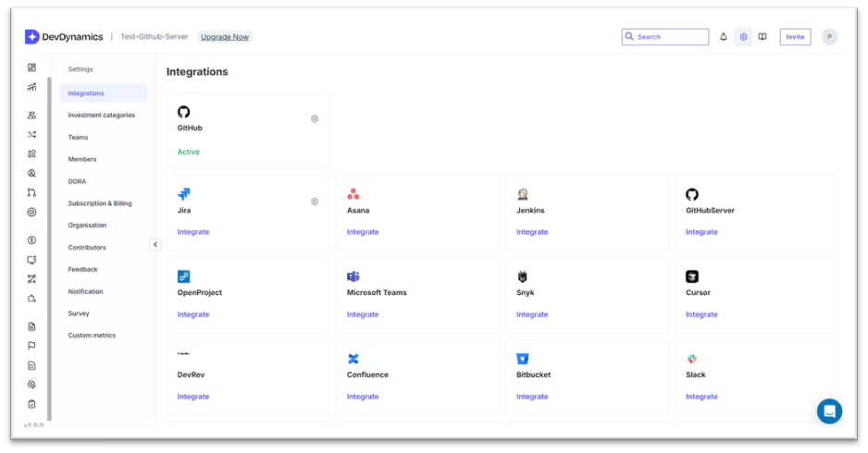Viewport: 868px width, 453px height.
Task: Collapse the settings side panel
Action: click(x=155, y=244)
